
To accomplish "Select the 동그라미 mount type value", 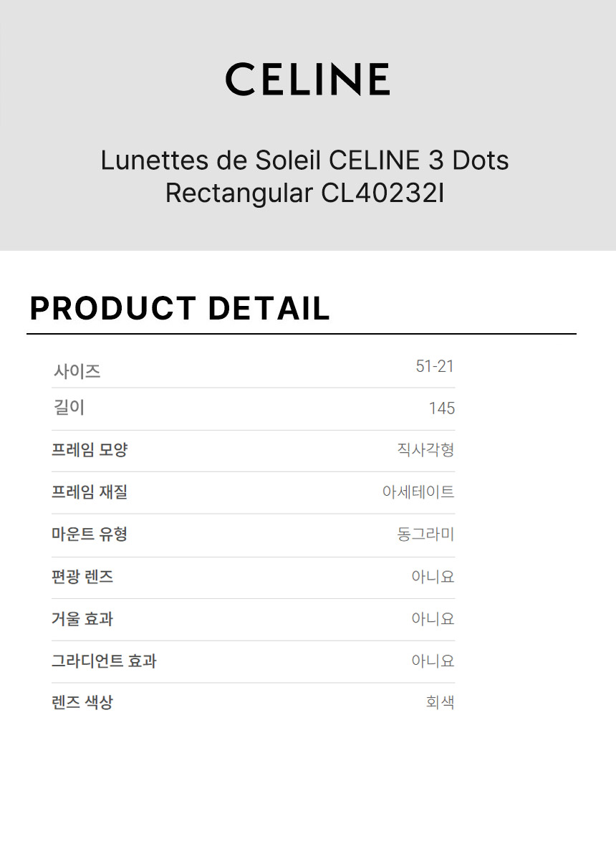I will 425,534.
